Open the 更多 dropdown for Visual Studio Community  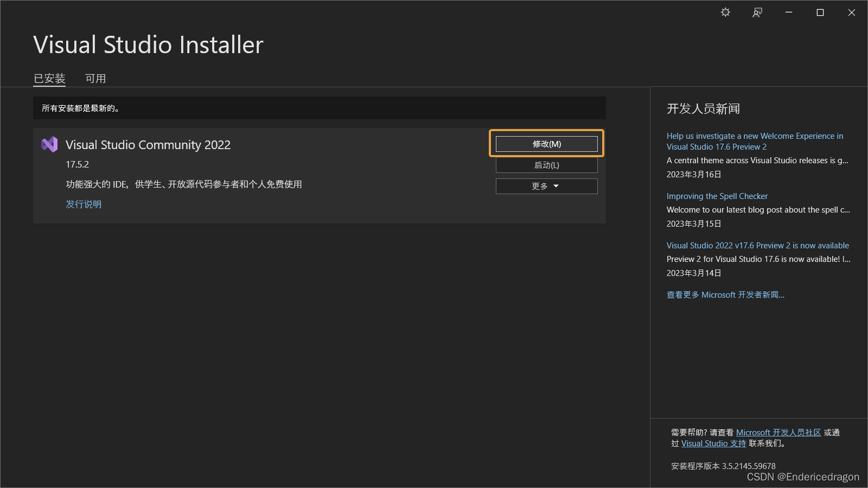click(x=546, y=186)
